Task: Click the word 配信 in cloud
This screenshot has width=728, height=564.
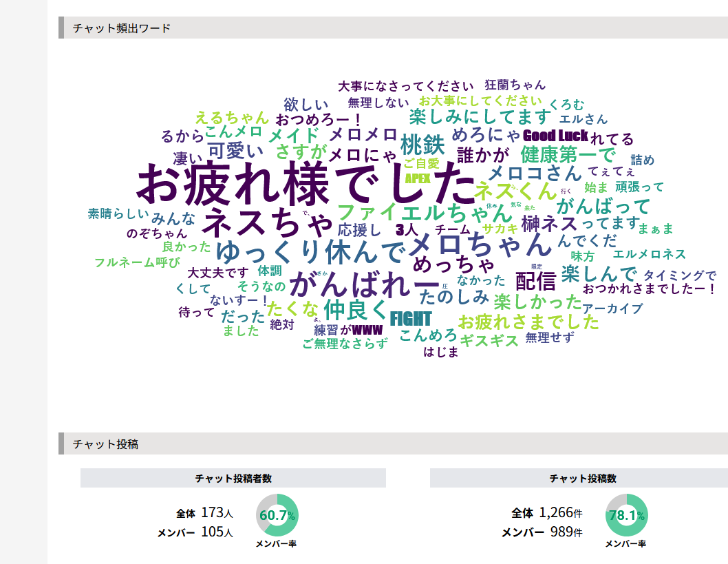Action: (x=536, y=281)
